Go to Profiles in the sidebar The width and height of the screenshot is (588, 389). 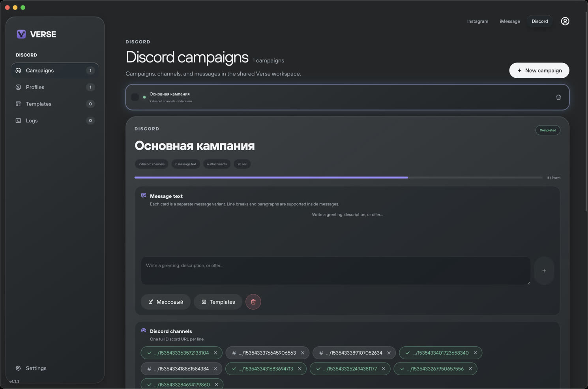[x=55, y=87]
